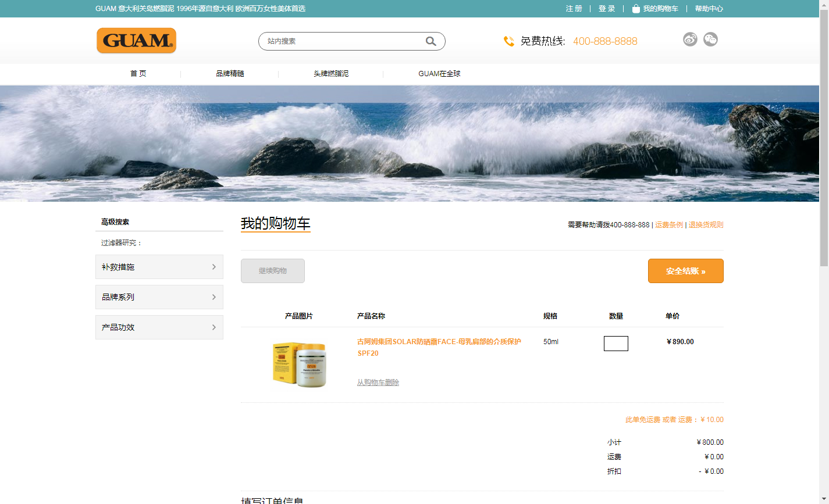Click the shopping bag cart icon

point(636,9)
